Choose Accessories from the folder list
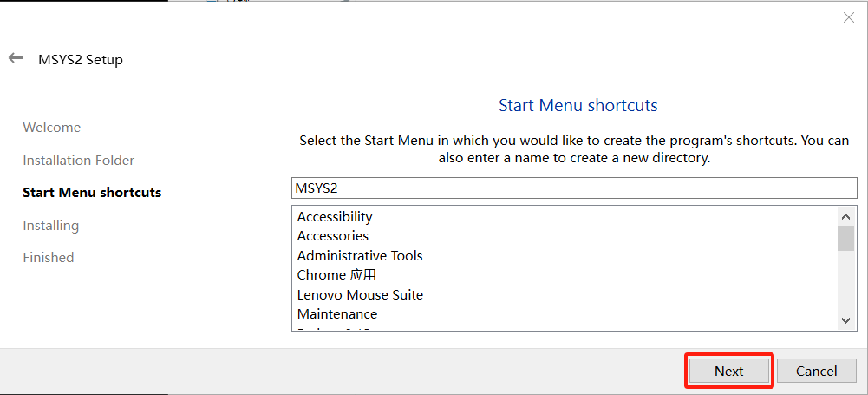 [x=333, y=236]
